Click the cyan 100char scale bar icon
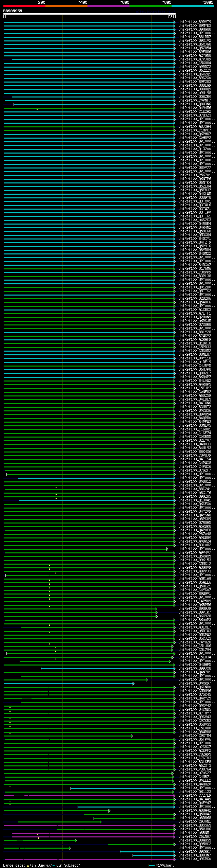This screenshot has height=868, width=217. tap(152, 865)
